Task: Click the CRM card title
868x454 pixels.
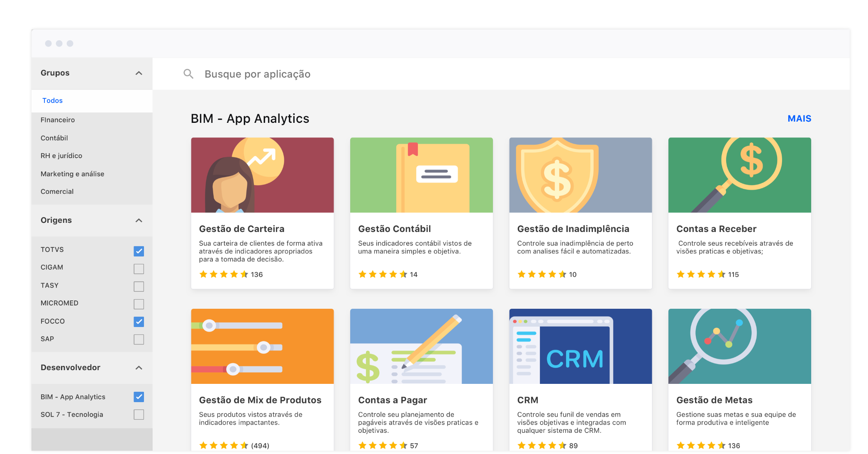Action: point(528,400)
